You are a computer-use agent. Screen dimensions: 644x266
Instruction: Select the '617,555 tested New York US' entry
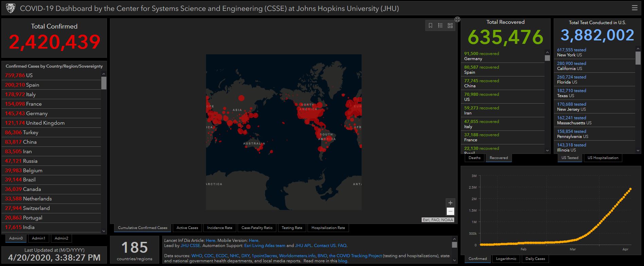point(595,52)
